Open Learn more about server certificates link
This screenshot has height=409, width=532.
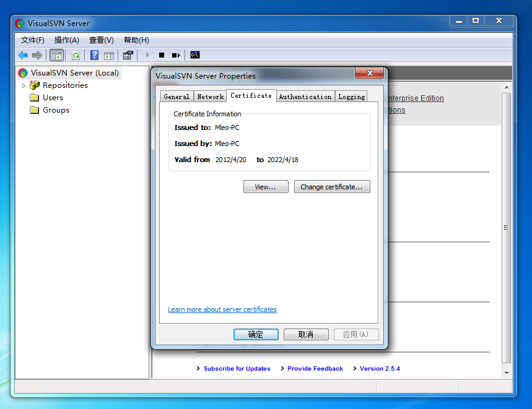[x=222, y=309]
